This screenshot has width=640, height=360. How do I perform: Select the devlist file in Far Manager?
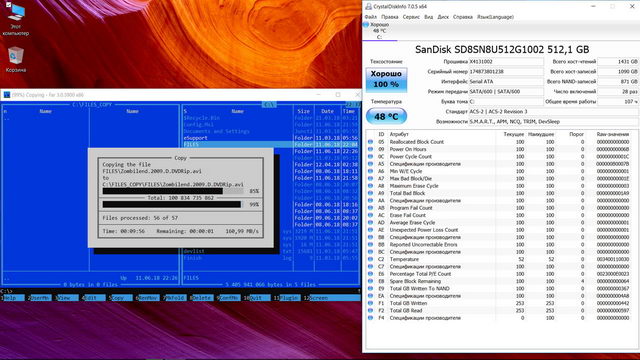coord(194,251)
